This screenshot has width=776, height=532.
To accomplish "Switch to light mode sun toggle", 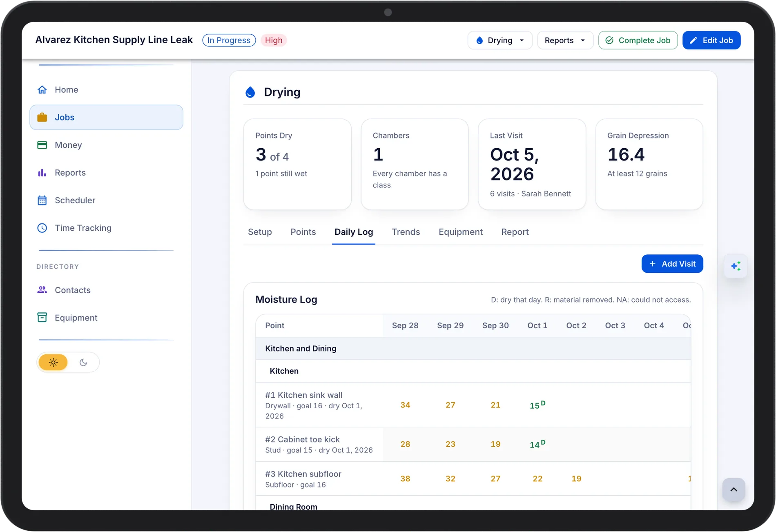I will (x=53, y=362).
